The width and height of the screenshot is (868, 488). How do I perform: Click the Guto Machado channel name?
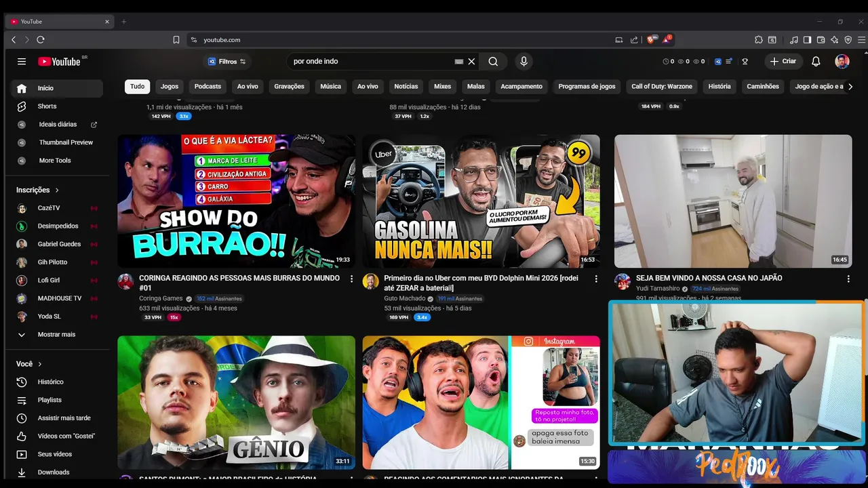[405, 299]
